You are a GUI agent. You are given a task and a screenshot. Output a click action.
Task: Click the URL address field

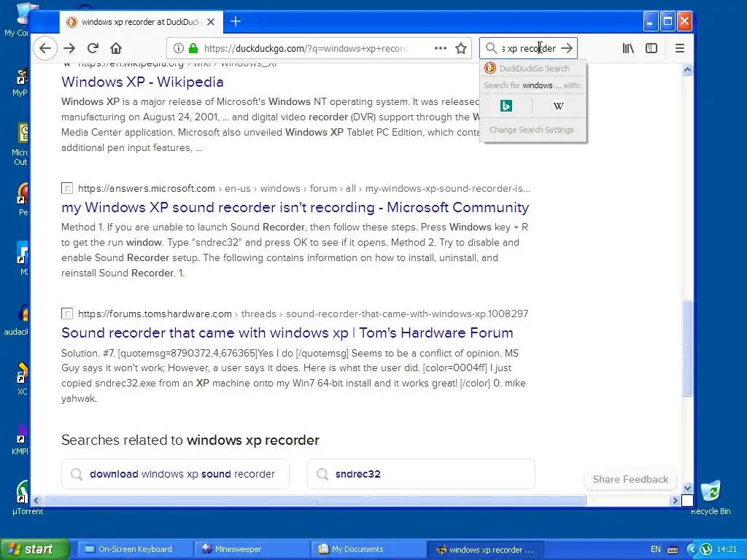(306, 48)
